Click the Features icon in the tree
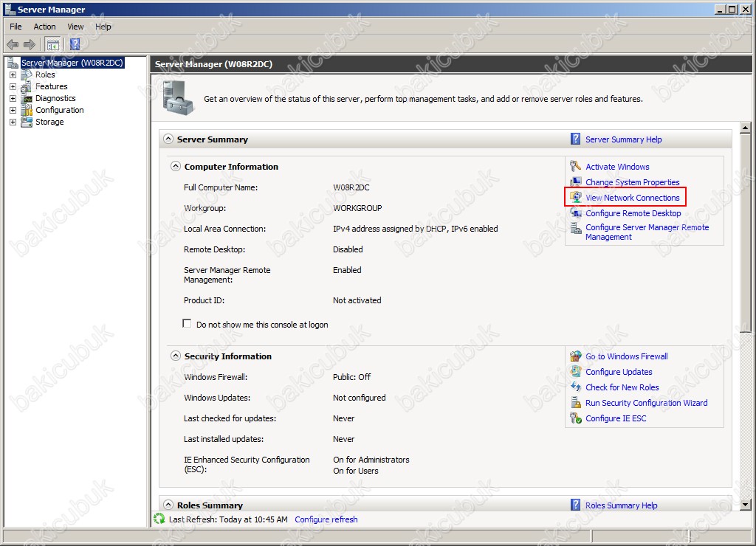The width and height of the screenshot is (756, 546). (27, 87)
